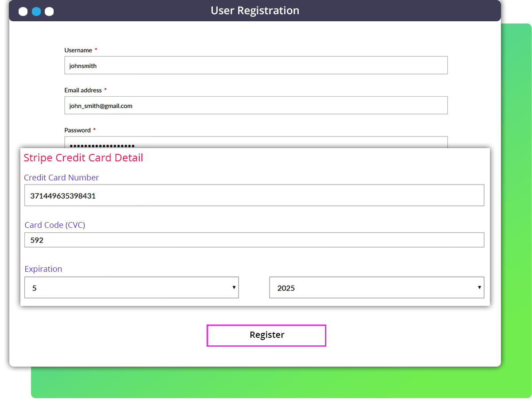Click the rightmost white title bar dot
Viewport: 532px width, 399px height.
49,12
